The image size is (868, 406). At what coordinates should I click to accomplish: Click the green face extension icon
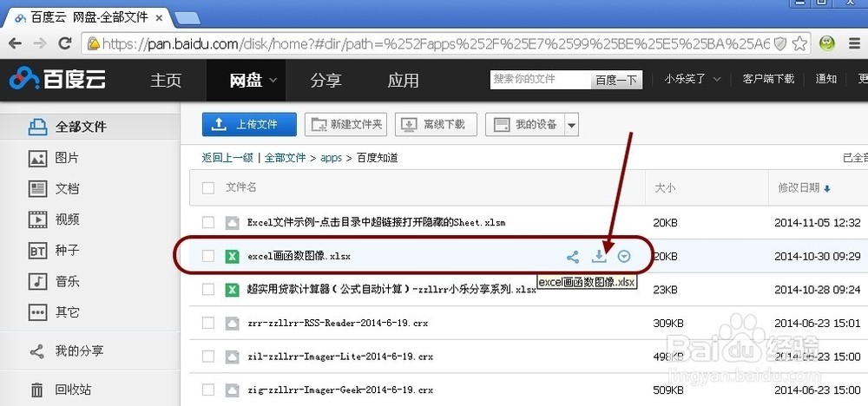[827, 43]
